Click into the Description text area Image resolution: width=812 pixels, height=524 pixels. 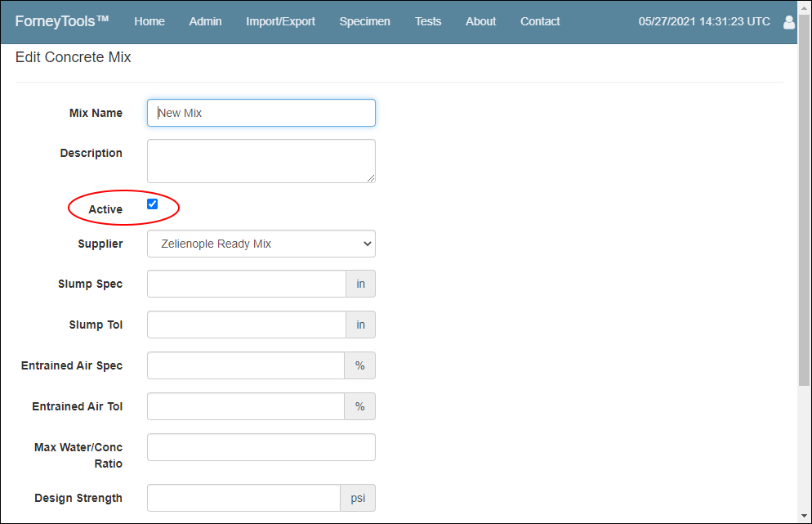pos(261,161)
